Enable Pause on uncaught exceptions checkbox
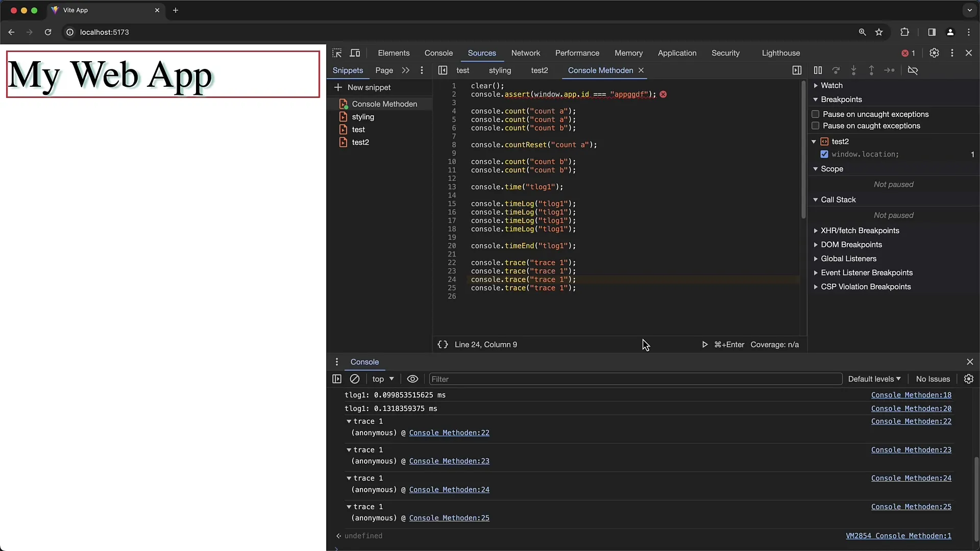 pos(815,114)
